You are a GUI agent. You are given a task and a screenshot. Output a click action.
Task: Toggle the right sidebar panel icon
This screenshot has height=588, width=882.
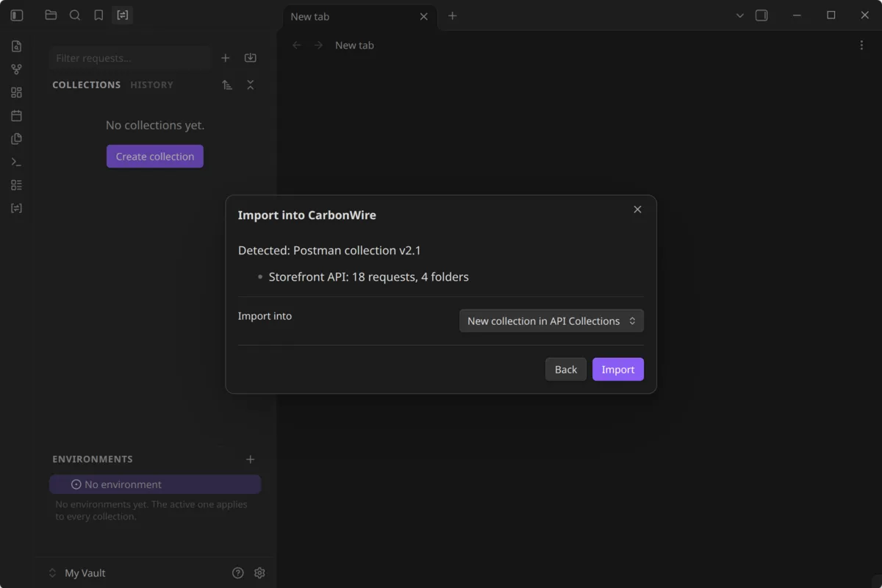pyautogui.click(x=761, y=15)
